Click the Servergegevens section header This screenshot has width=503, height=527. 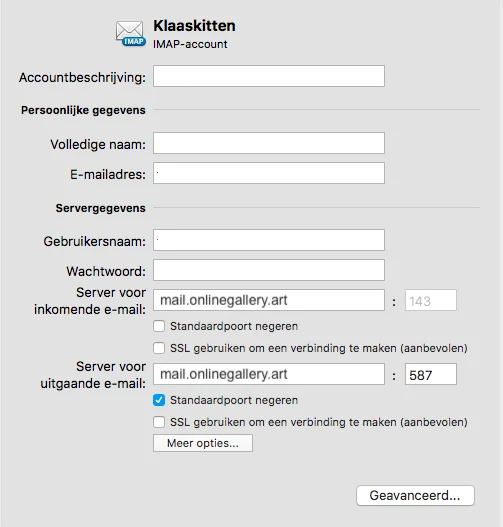pyautogui.click(x=100, y=208)
